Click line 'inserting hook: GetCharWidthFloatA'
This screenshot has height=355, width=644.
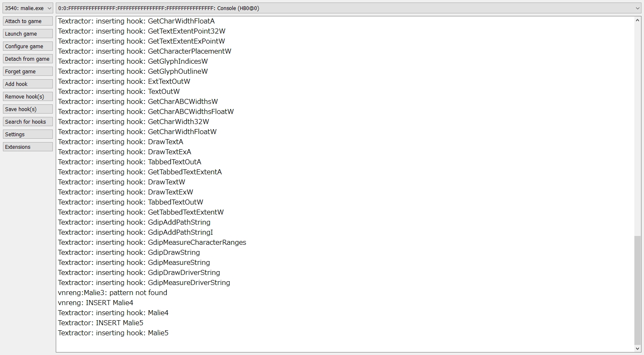point(136,21)
